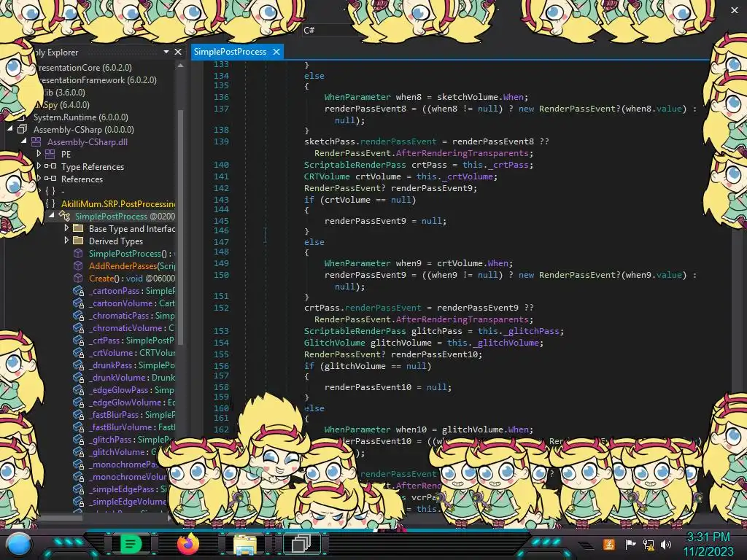Viewport: 747px width, 560px height.
Task: Select the _monochromePass field row
Action: tap(123, 464)
